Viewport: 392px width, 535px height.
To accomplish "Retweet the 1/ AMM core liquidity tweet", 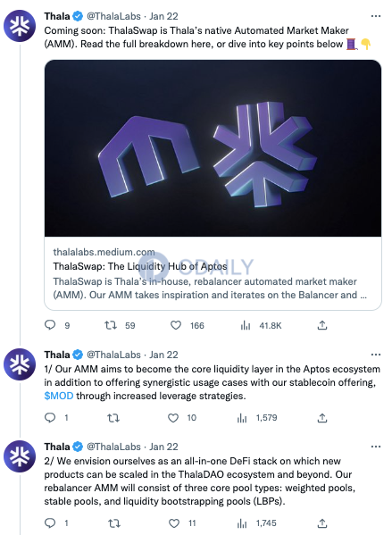I will 113,418.
